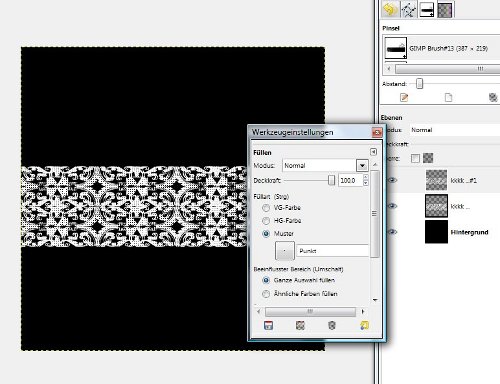This screenshot has width=500, height=384.
Task: Click the tool options vertical scrollbar thumb
Action: point(375,214)
